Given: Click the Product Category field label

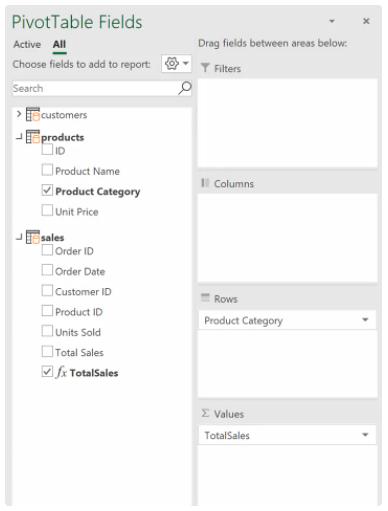Looking at the screenshot, I should [x=98, y=192].
